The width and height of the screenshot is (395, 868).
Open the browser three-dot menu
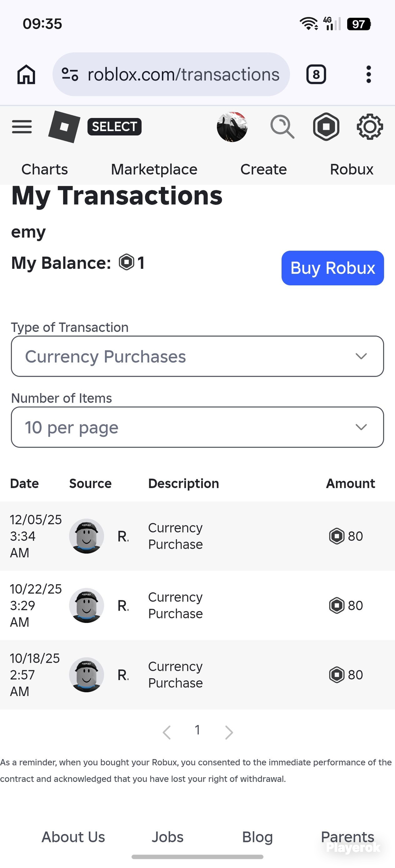click(369, 74)
